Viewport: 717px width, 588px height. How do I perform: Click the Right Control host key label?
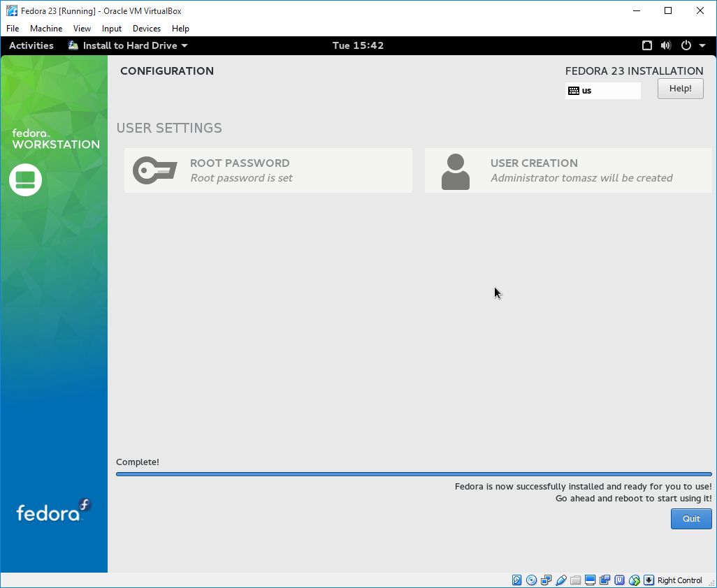point(679,580)
